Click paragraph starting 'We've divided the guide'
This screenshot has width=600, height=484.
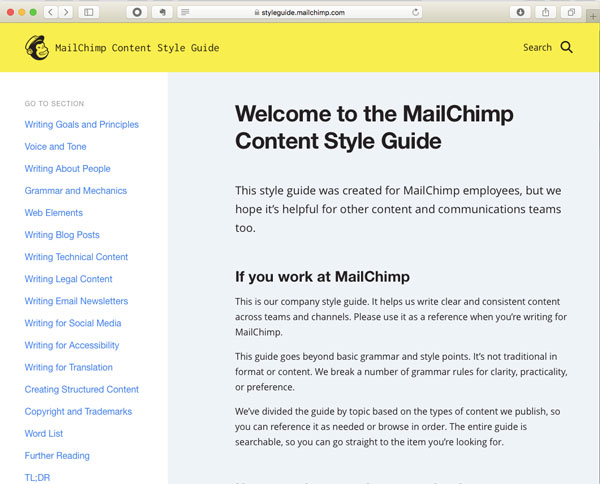pyautogui.click(x=398, y=427)
